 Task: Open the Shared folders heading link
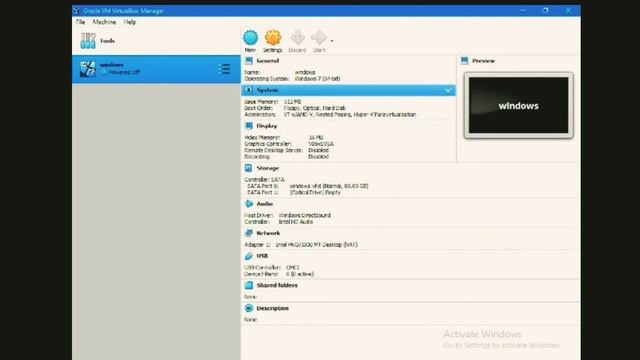coord(277,285)
